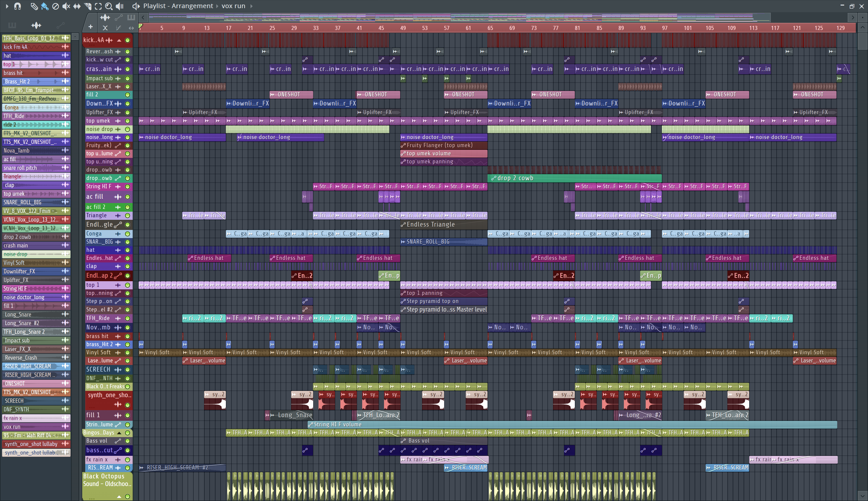The width and height of the screenshot is (868, 501).
Task: Select the Paint brush tool
Action: click(44, 6)
